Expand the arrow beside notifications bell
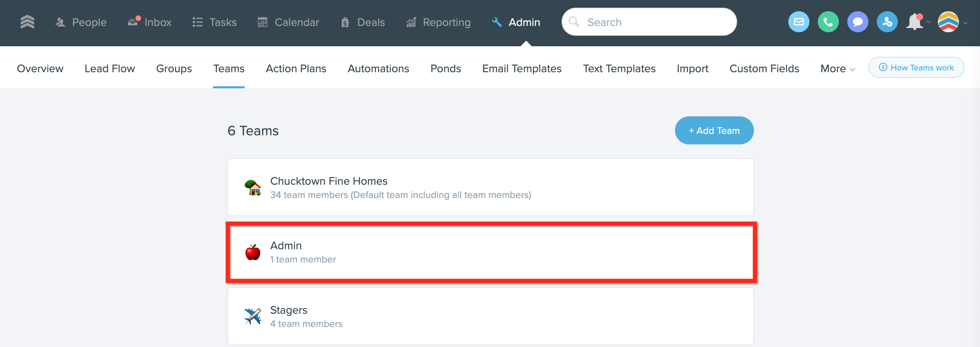The image size is (980, 347). (x=929, y=22)
